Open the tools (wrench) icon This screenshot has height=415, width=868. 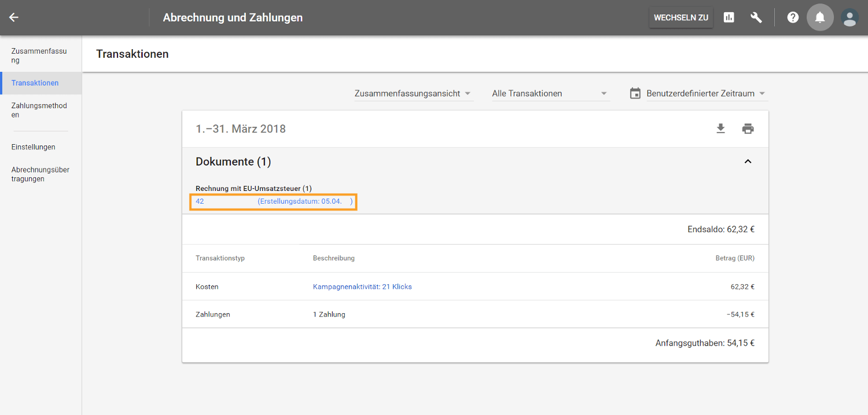(x=756, y=17)
